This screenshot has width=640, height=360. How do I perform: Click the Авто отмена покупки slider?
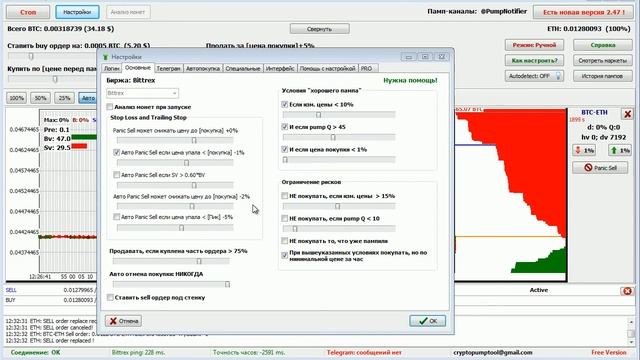172,284
